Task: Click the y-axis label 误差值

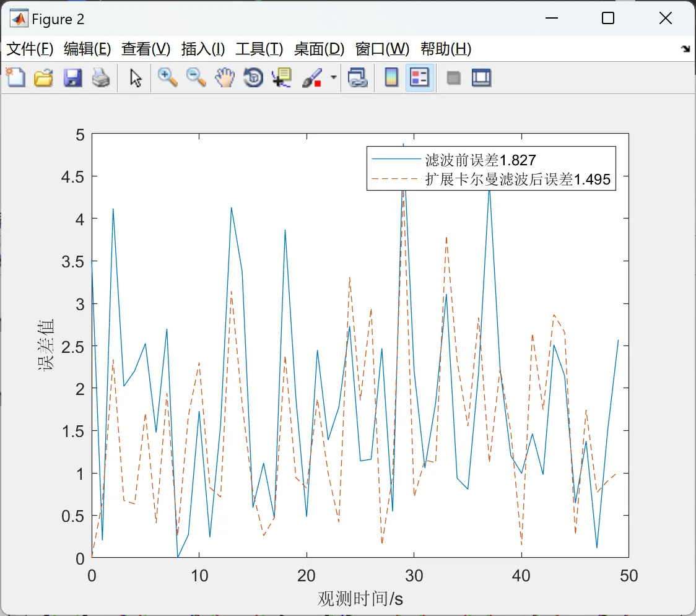Action: click(46, 345)
